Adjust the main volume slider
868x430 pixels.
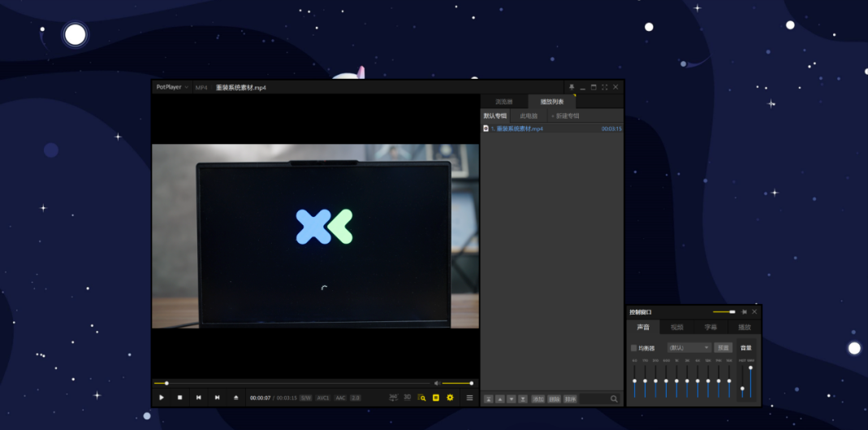pyautogui.click(x=456, y=383)
